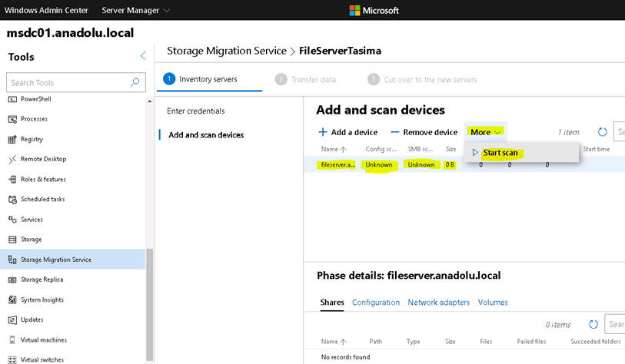This screenshot has height=364, width=625.
Task: Expand the More menu
Action: point(486,132)
